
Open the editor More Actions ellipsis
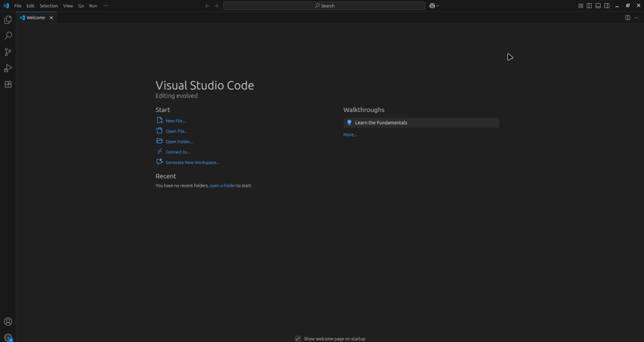(636, 18)
